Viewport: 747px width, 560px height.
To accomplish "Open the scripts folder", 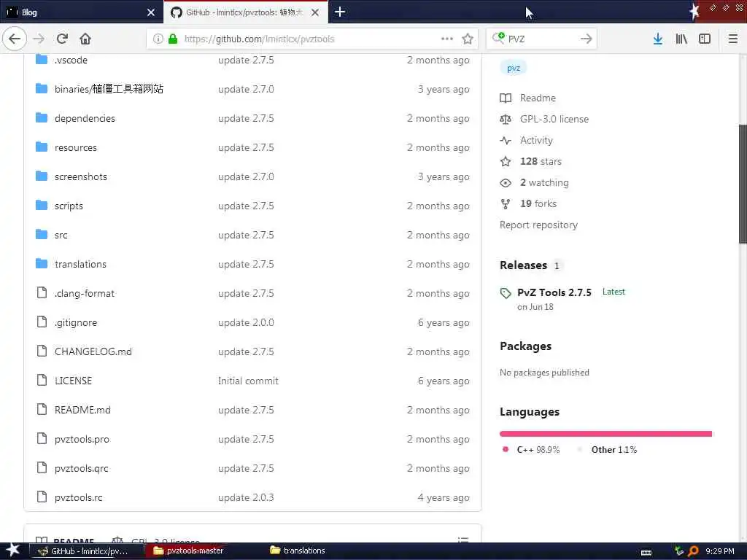I will (69, 206).
